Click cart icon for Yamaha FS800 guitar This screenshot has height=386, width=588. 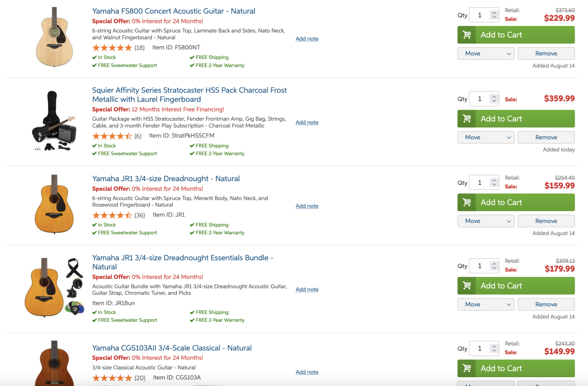(x=467, y=35)
